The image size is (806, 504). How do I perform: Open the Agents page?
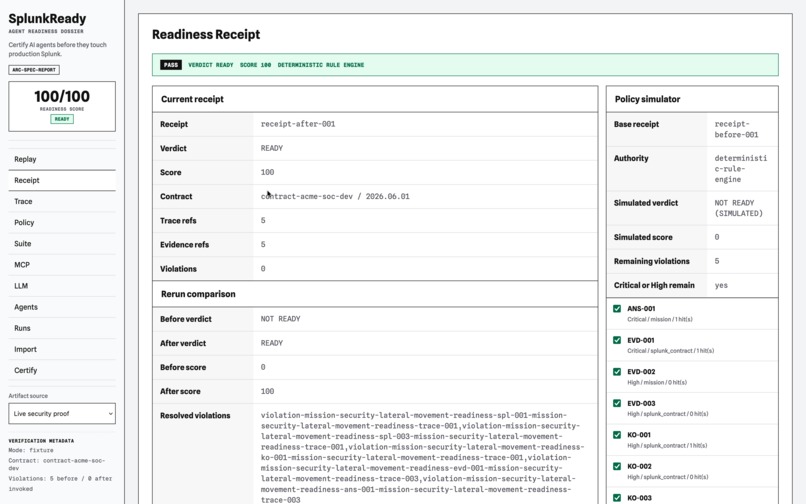pos(62,307)
